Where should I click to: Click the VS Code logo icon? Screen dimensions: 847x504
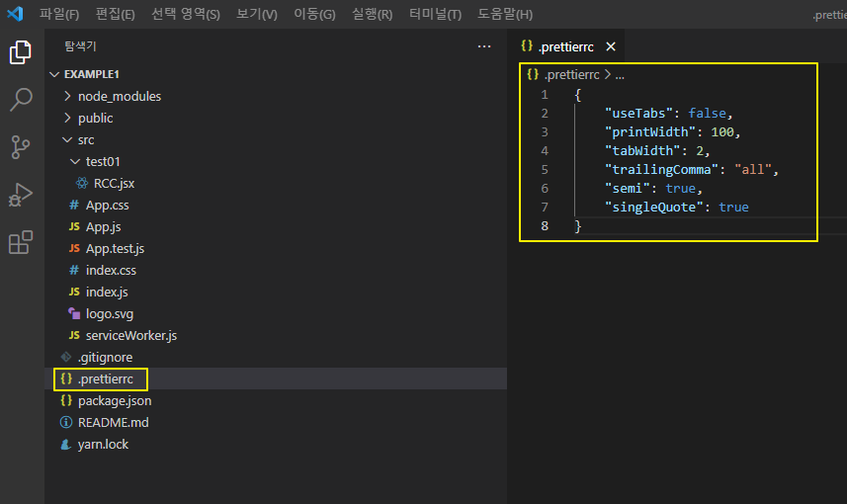click(x=15, y=14)
